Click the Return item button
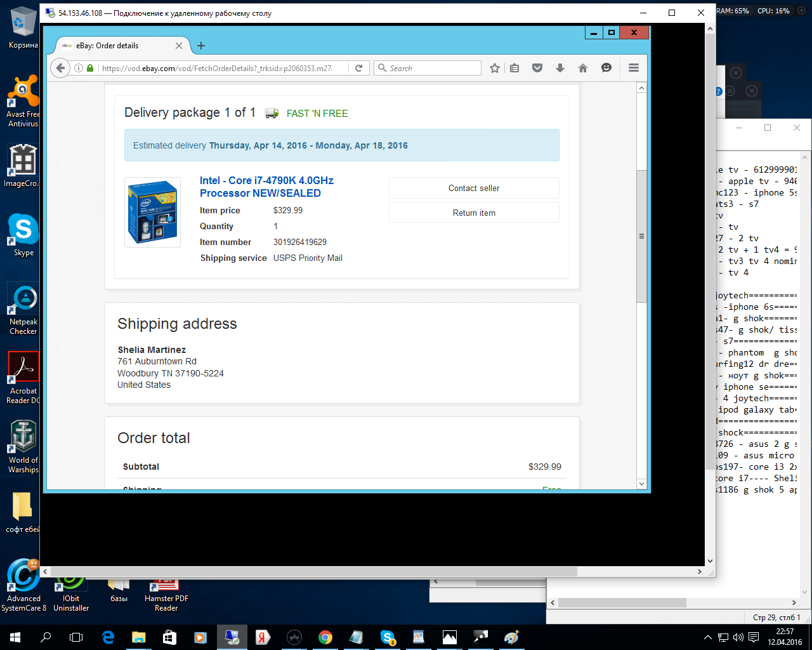Image resolution: width=812 pixels, height=650 pixels. [x=474, y=213]
